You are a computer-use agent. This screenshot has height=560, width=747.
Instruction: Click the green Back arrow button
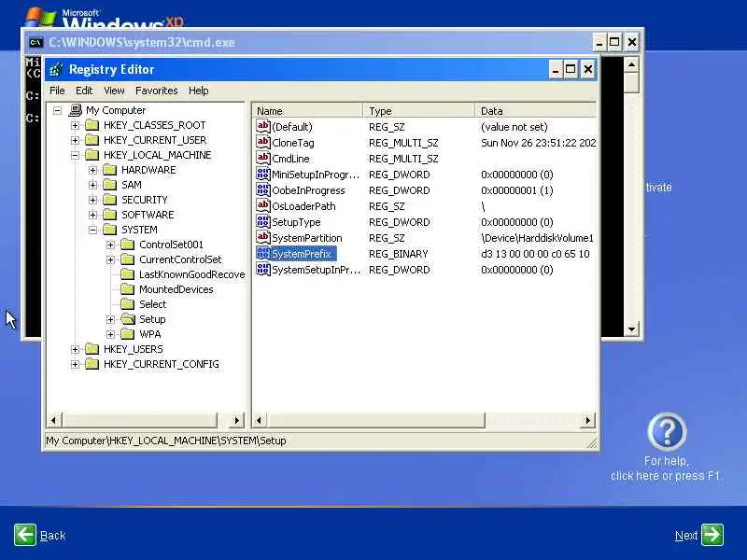tap(25, 535)
